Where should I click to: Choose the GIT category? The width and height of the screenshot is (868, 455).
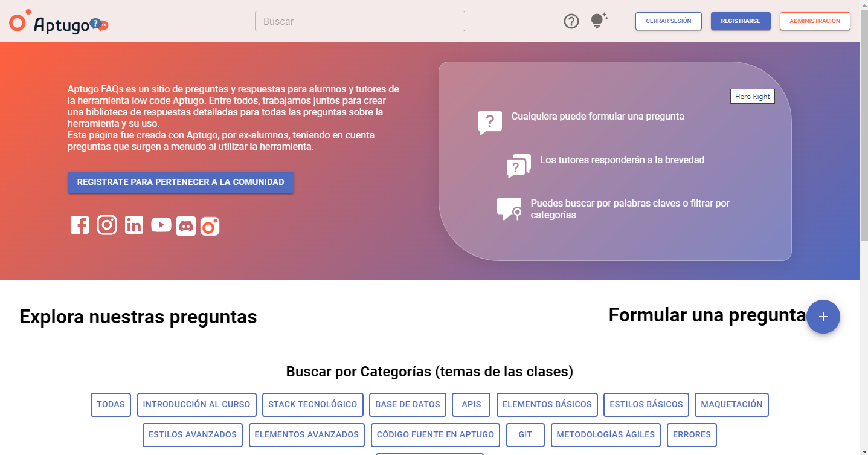(525, 434)
